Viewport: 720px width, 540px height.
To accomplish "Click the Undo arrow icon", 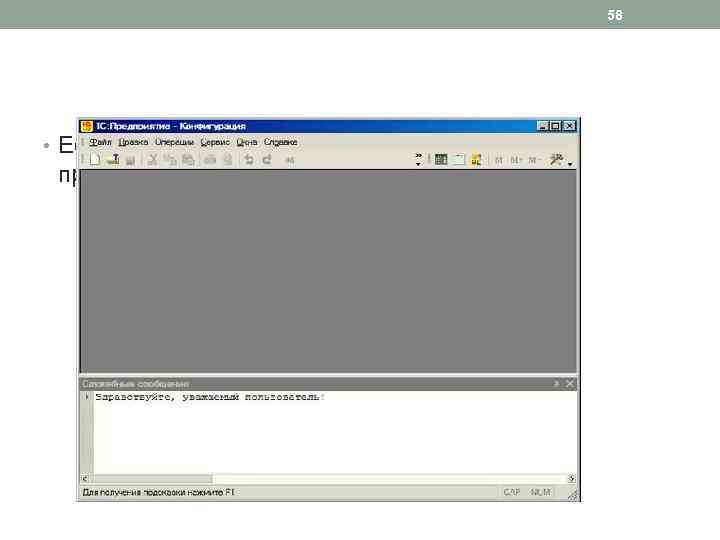I will click(x=249, y=159).
